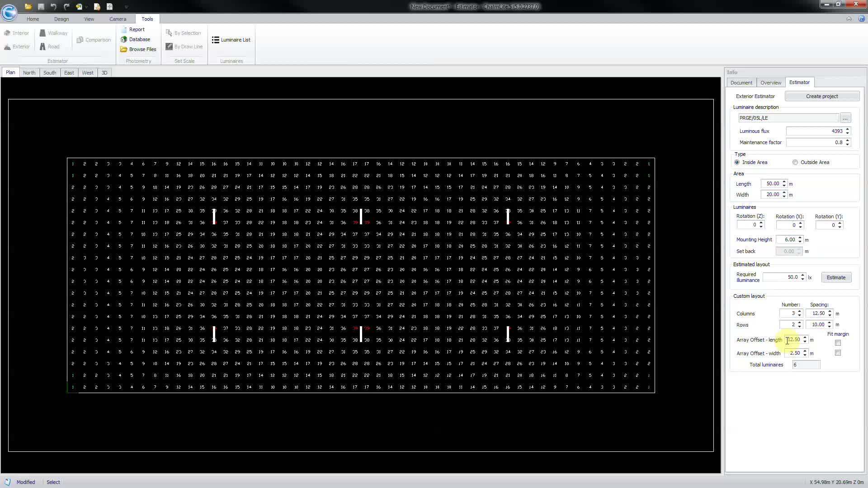Select the North view tab
The width and height of the screenshot is (868, 488).
click(29, 73)
